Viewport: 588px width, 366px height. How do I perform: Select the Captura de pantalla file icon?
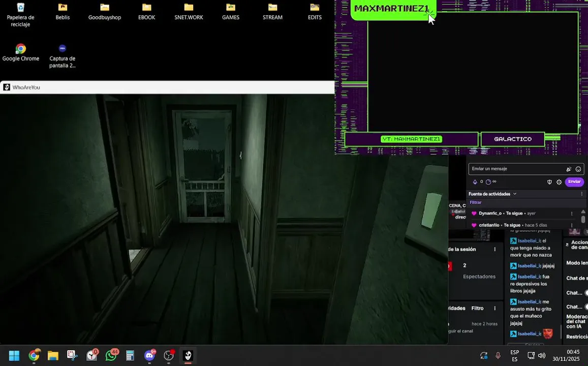coord(62,56)
